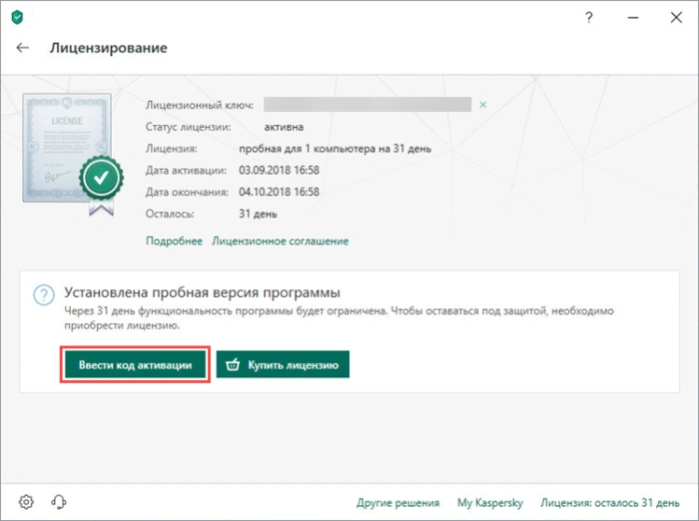The width and height of the screenshot is (699, 521).
Task: Click the blurred license key field
Action: tap(367, 104)
